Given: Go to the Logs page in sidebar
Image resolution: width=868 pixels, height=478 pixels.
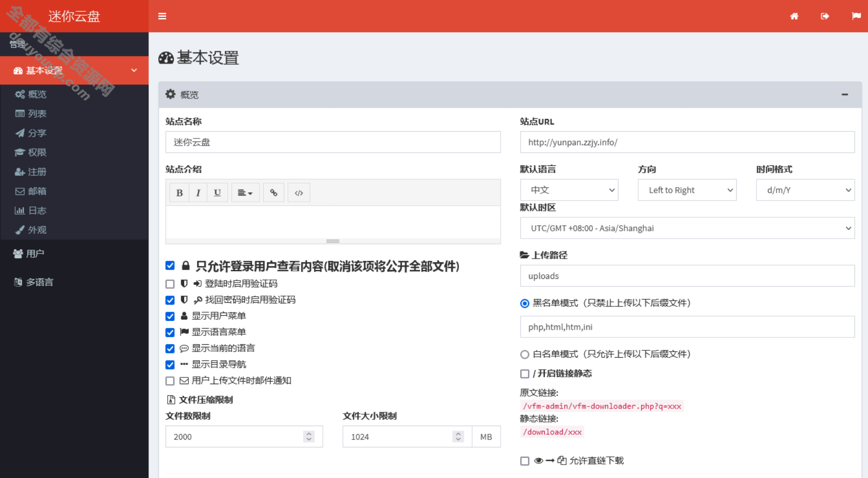Looking at the screenshot, I should [x=37, y=210].
